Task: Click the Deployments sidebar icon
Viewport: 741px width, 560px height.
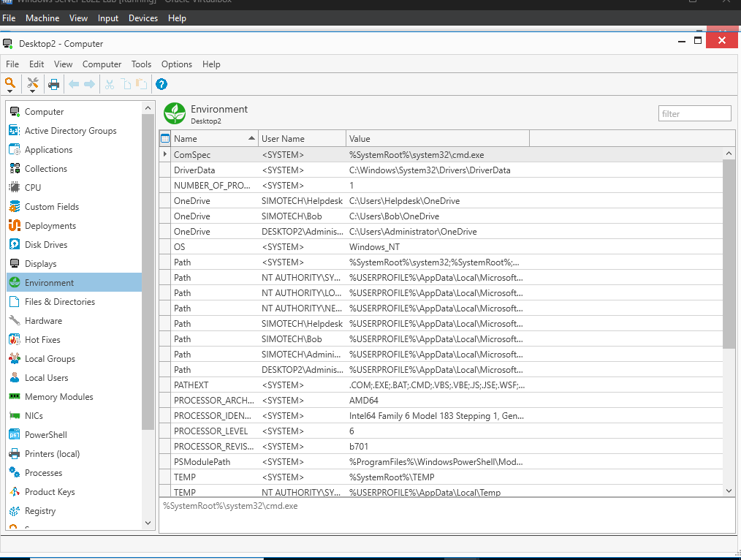Action: tap(15, 225)
